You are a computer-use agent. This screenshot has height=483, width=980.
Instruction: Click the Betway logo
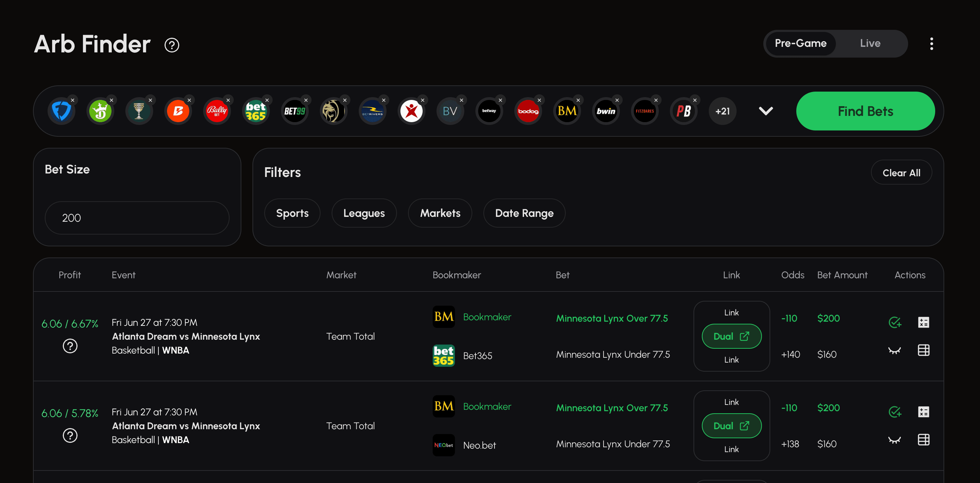click(x=489, y=111)
